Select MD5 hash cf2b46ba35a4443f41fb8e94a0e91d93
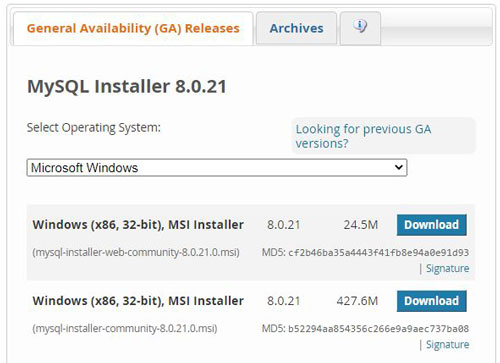The image size is (500, 363). [x=378, y=253]
